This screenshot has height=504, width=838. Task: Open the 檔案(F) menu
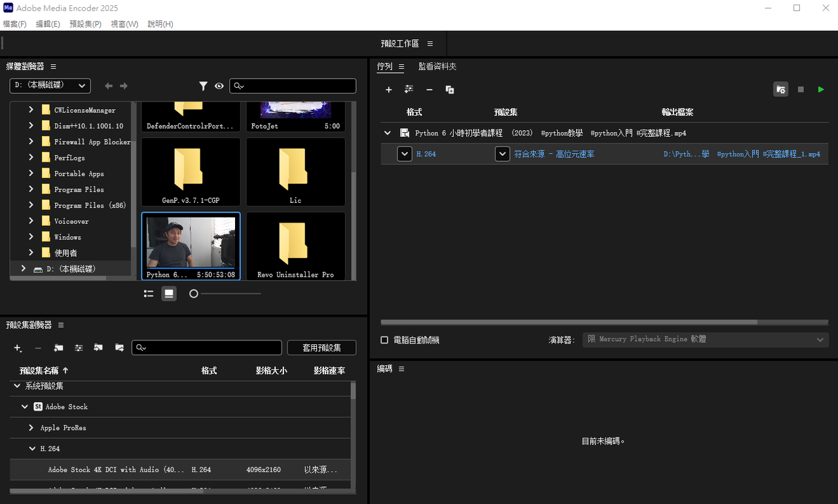[14, 24]
